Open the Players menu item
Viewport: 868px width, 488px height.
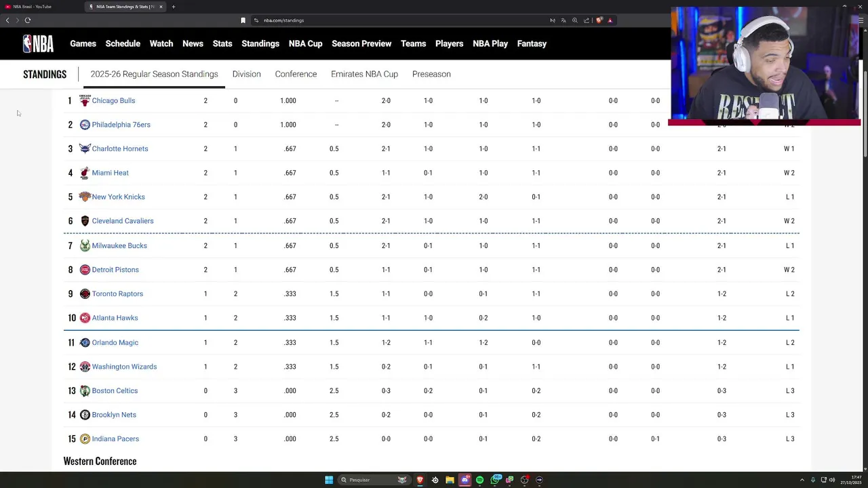[x=450, y=43]
